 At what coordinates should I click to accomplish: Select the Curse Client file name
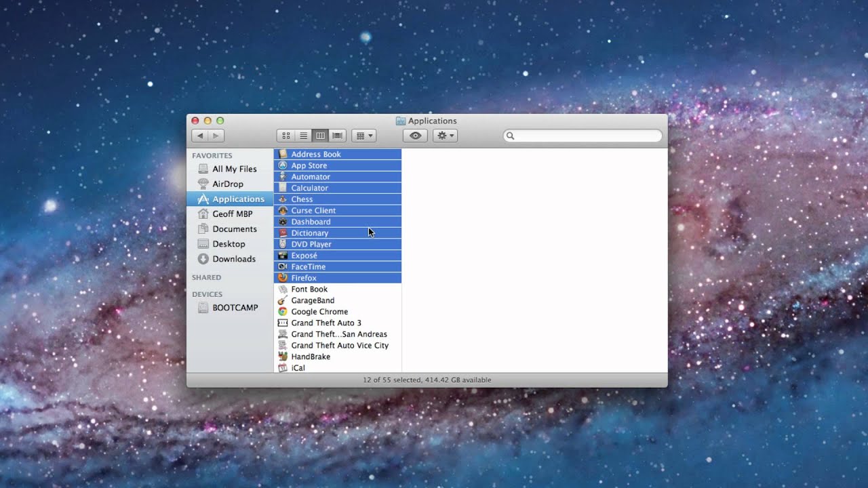point(313,211)
